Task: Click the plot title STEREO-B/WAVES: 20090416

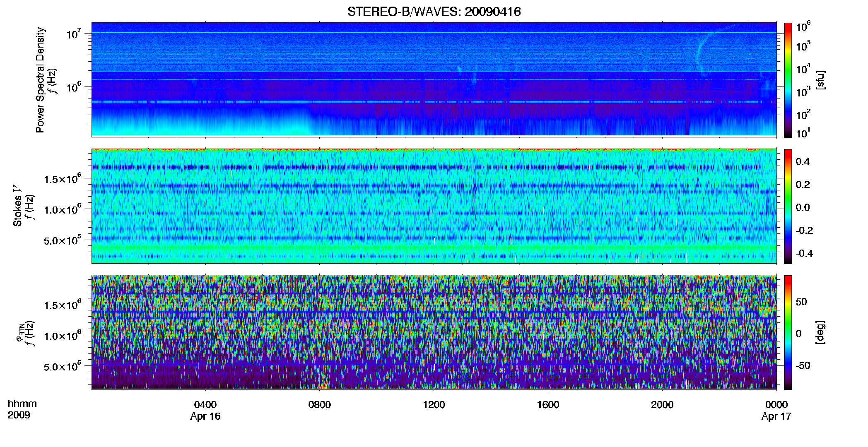Action: click(434, 12)
